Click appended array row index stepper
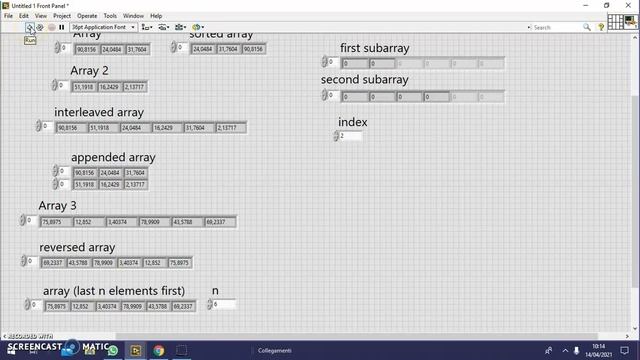The height and width of the screenshot is (360, 640). point(55,171)
